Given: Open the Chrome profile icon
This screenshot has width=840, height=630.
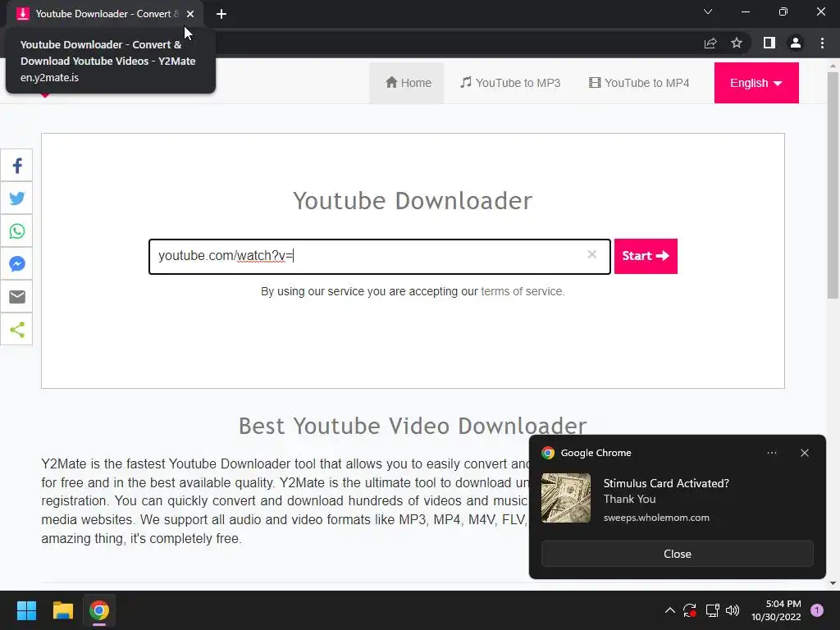Looking at the screenshot, I should pos(796,43).
